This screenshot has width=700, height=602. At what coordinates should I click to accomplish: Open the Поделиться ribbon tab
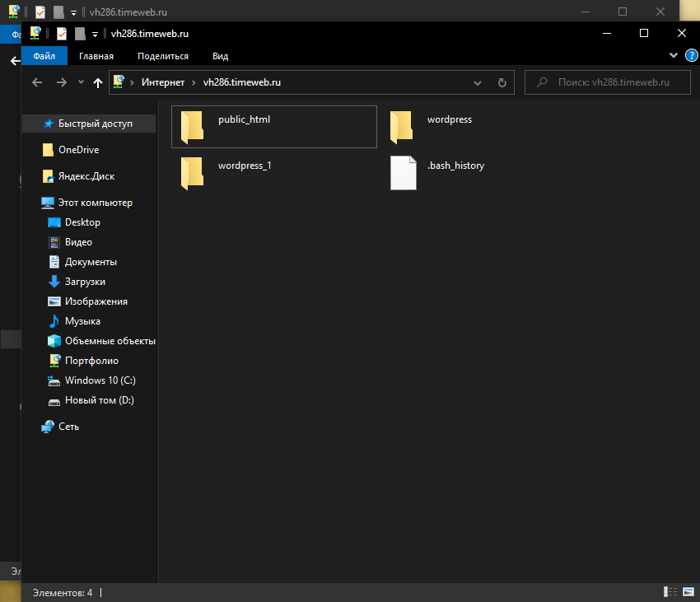(x=163, y=56)
